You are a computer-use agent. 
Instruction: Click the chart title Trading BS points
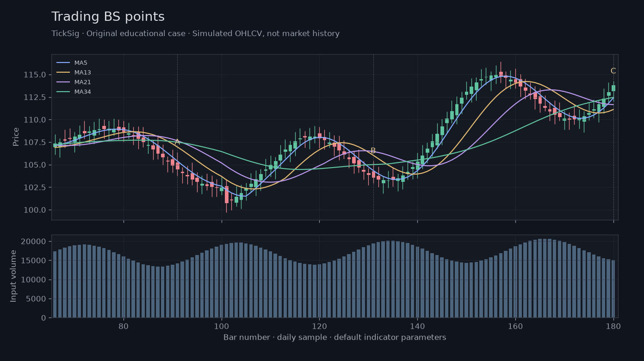108,17
